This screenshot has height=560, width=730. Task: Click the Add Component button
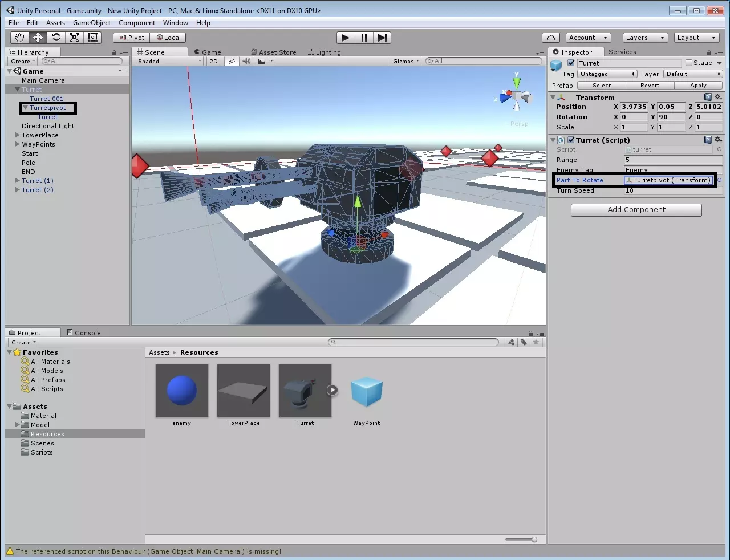click(636, 210)
